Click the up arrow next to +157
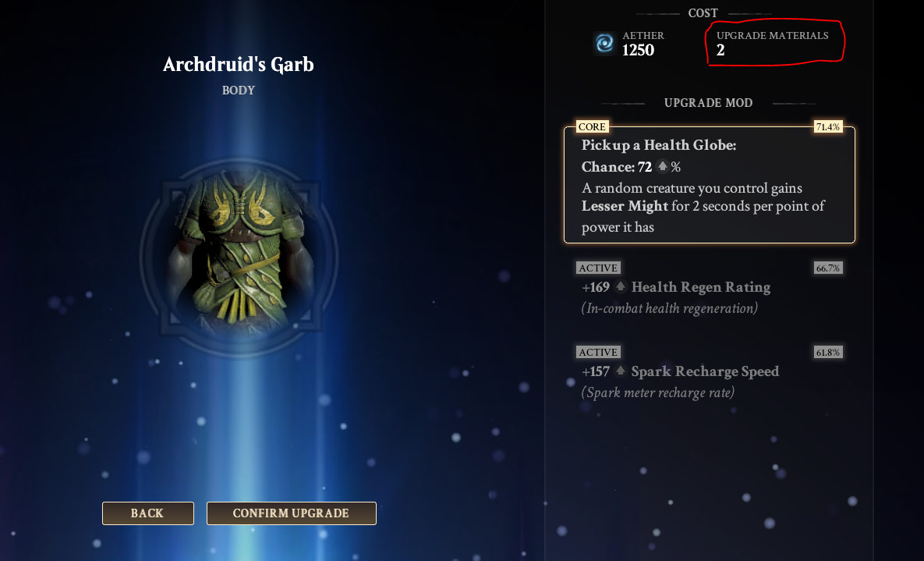This screenshot has height=561, width=924. [x=620, y=371]
